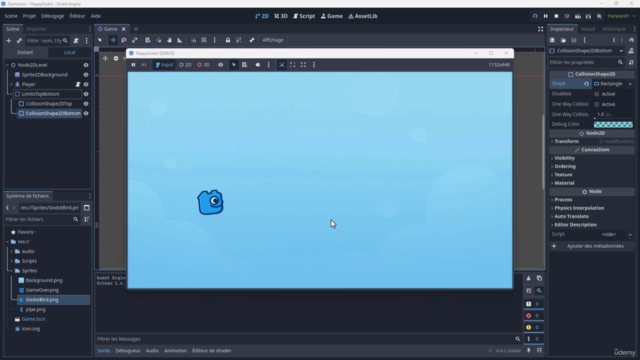Hide the CollisionShape2DBottom node
The image size is (640, 360).
click(86, 113)
